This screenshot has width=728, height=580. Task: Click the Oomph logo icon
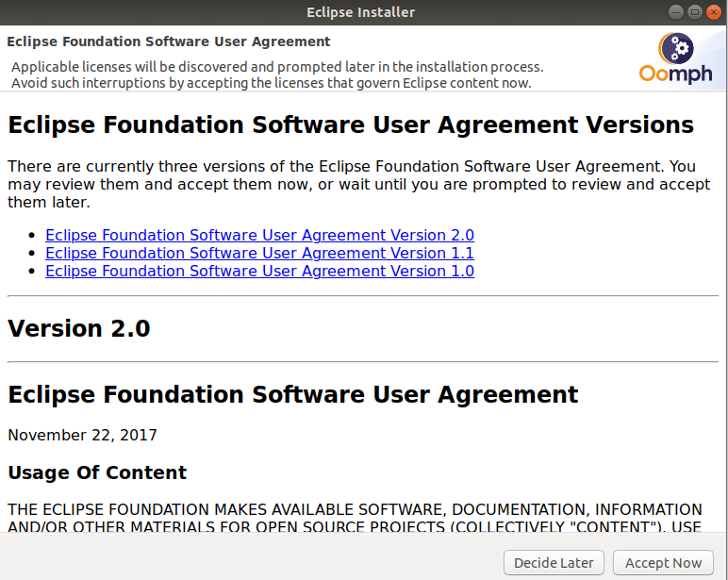pyautogui.click(x=675, y=58)
